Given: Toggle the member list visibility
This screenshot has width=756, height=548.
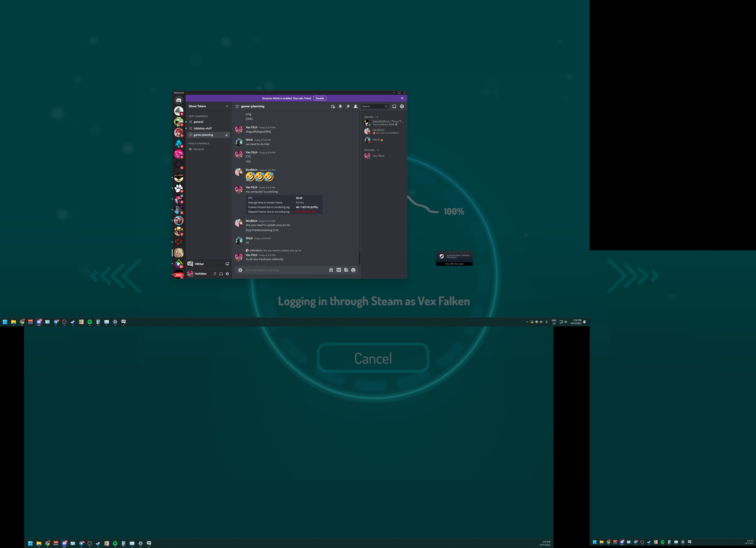Looking at the screenshot, I should point(356,106).
